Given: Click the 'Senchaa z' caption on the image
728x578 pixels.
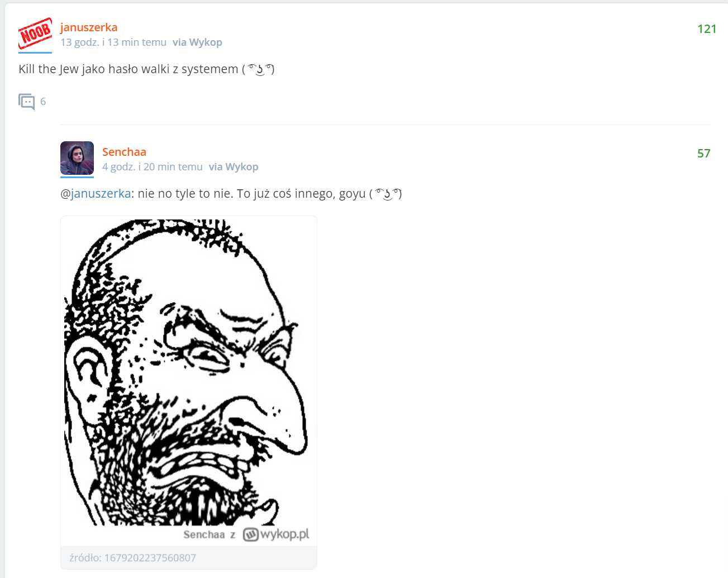Looking at the screenshot, I should pos(210,534).
